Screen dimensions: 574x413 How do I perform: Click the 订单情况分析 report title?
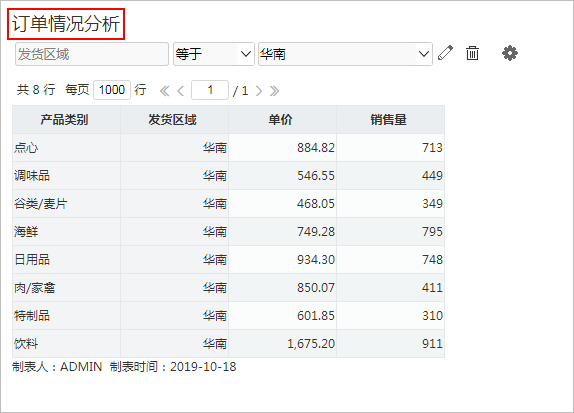[x=66, y=24]
